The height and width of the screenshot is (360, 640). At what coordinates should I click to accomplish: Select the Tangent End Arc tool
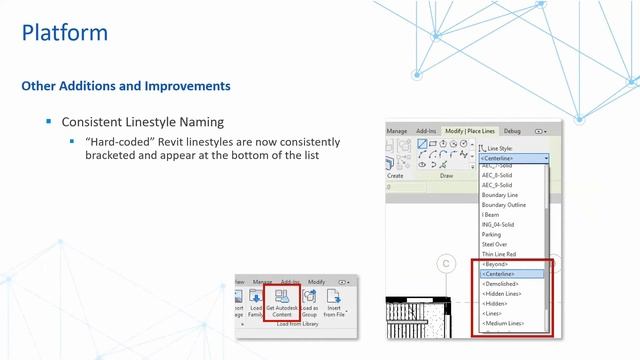(x=443, y=154)
